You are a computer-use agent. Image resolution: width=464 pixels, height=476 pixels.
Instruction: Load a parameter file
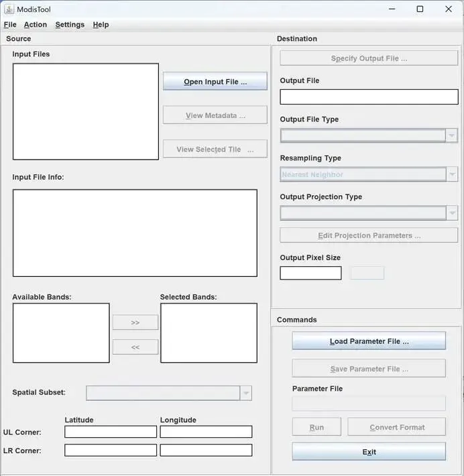point(369,341)
